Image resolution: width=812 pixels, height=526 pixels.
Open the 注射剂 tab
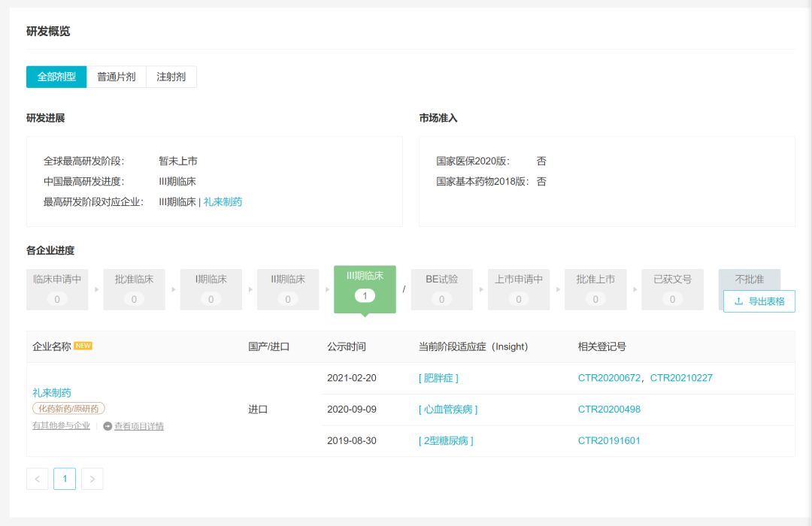[171, 77]
